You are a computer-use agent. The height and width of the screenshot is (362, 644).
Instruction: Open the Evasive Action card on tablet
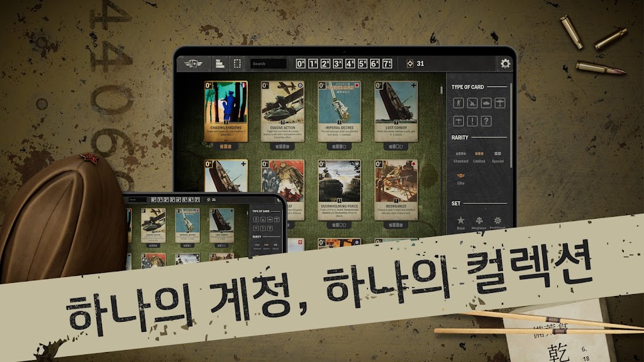[282, 112]
